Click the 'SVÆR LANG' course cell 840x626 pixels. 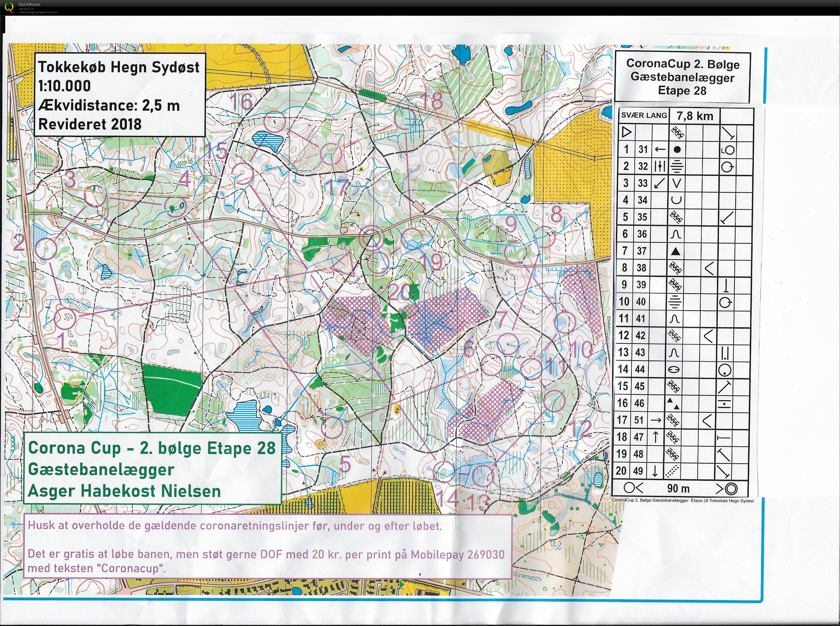coord(643,115)
